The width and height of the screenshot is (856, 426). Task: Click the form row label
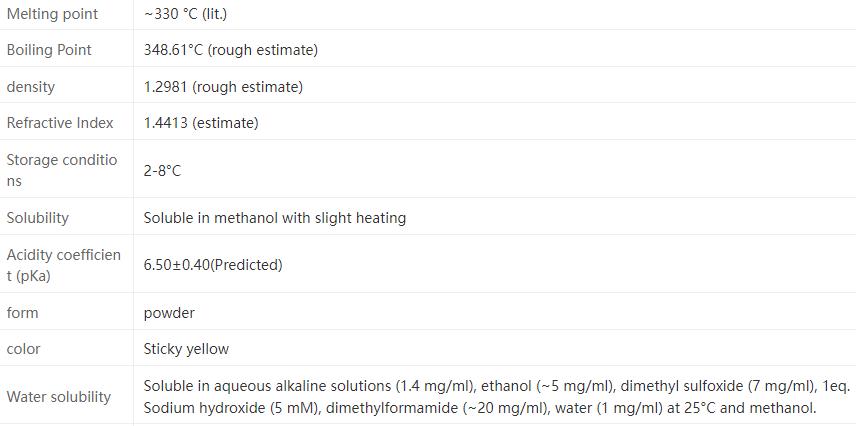coord(23,313)
